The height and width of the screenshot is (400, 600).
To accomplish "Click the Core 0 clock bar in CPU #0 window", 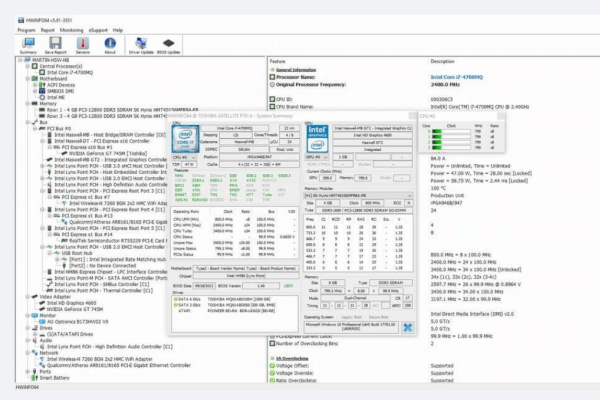I will point(451,131).
